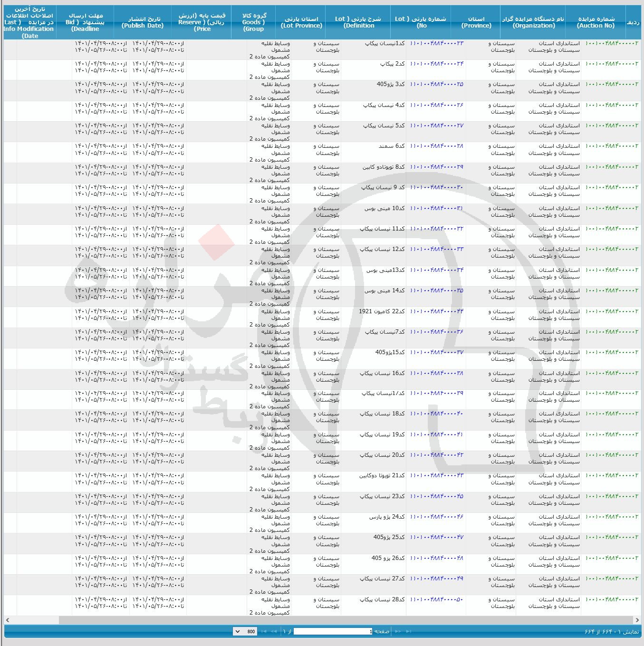Open the rows-per-page dropdown showing 800

(245, 631)
